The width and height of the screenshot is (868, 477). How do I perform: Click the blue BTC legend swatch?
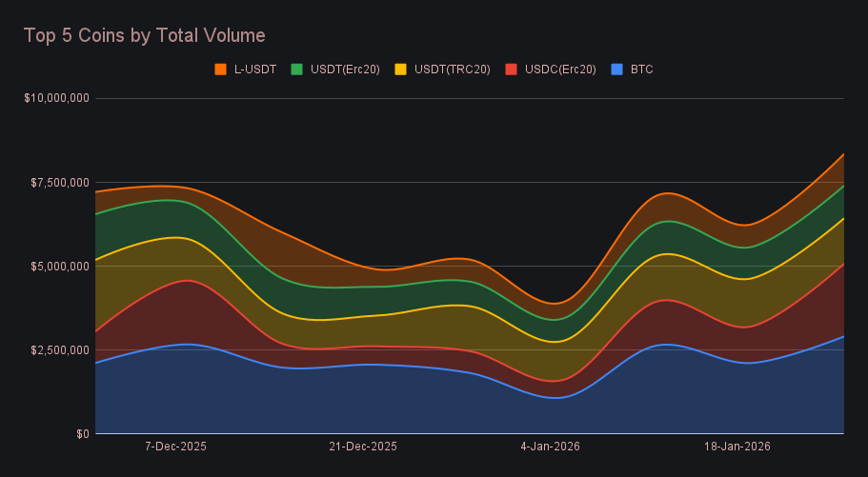tap(616, 70)
